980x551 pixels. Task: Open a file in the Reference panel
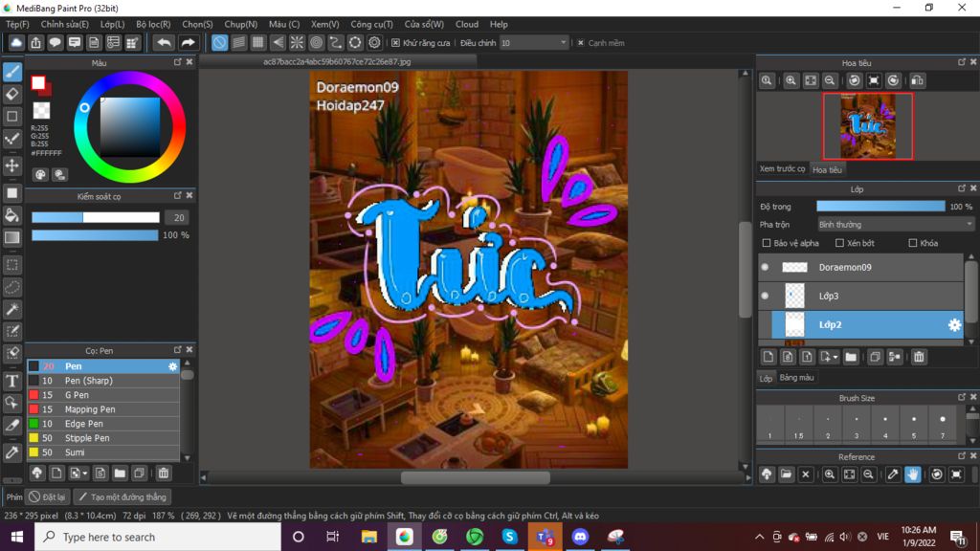click(787, 474)
